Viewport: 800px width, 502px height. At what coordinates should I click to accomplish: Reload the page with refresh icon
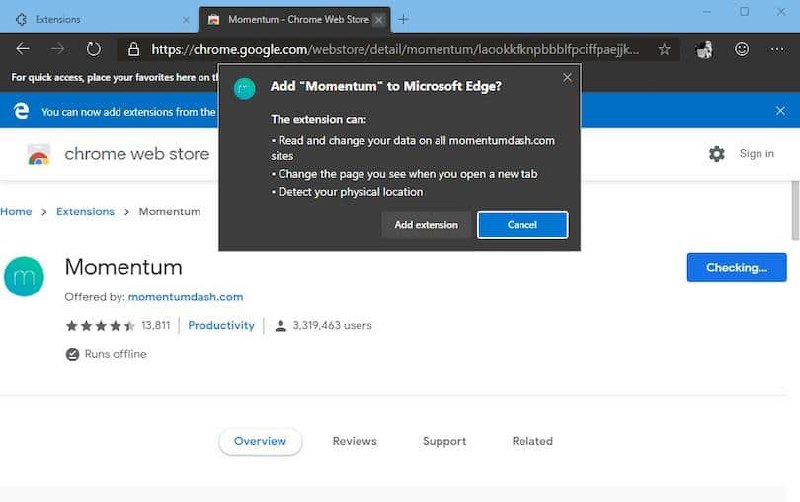(x=93, y=49)
